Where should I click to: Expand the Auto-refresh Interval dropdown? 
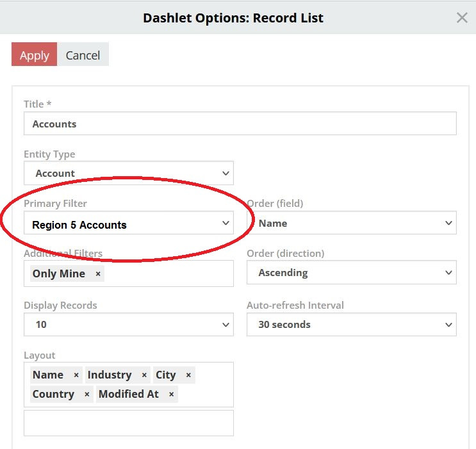pos(351,325)
